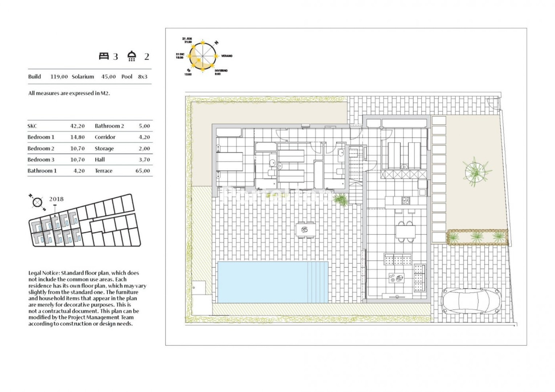The width and height of the screenshot is (555, 392).
Task: Open the site location map thumbnail
Action: [x=83, y=221]
